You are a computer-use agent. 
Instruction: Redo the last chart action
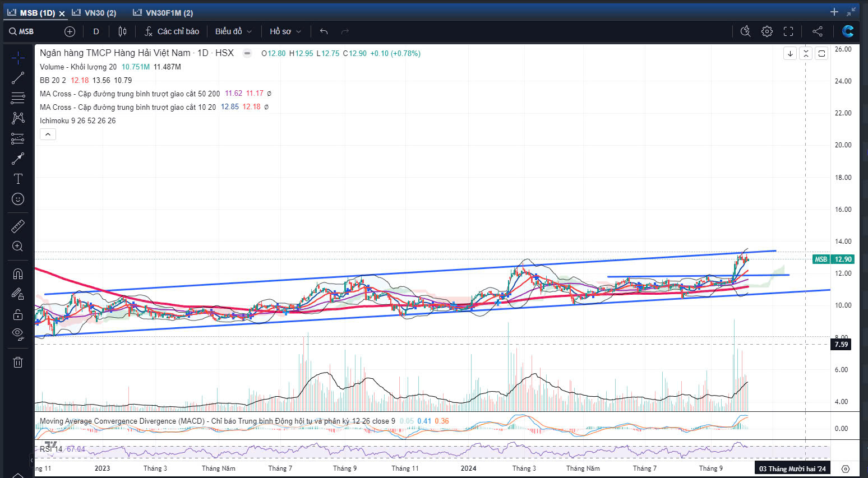[x=345, y=31]
